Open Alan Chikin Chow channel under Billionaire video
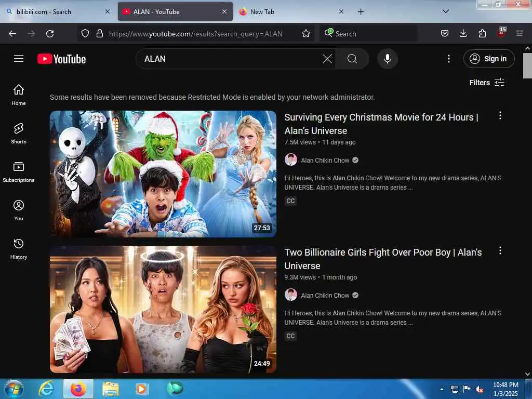 325,295
